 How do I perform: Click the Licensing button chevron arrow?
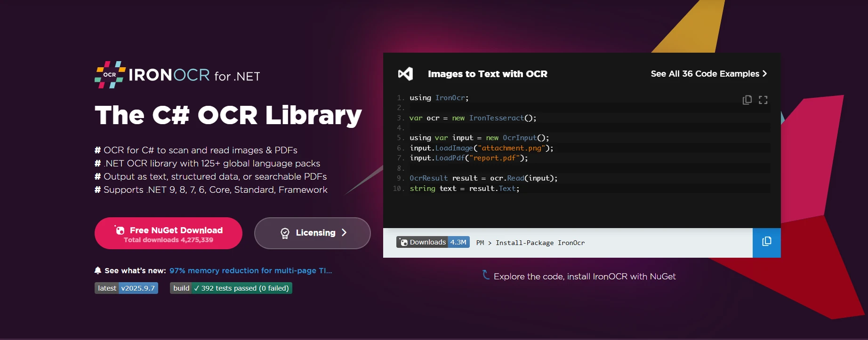pos(344,233)
